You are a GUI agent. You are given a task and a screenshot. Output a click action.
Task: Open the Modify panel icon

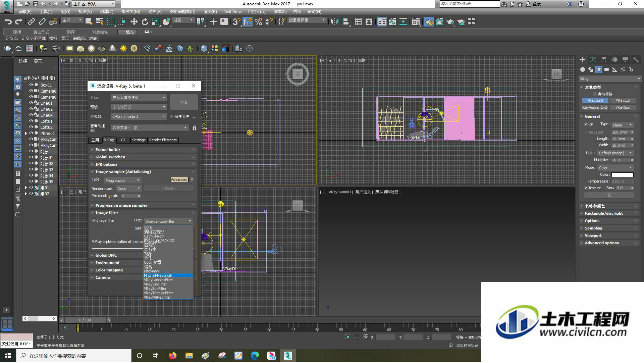pyautogui.click(x=593, y=59)
